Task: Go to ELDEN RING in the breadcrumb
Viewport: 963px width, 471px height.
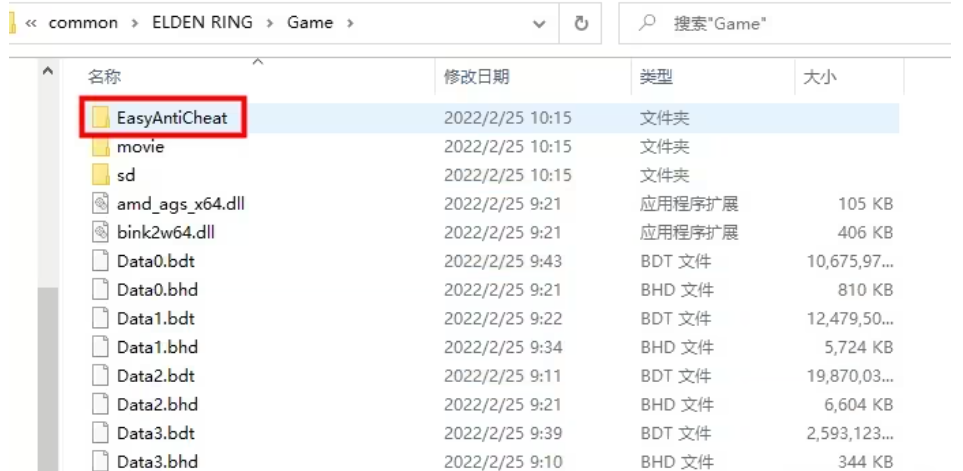Action: point(202,23)
